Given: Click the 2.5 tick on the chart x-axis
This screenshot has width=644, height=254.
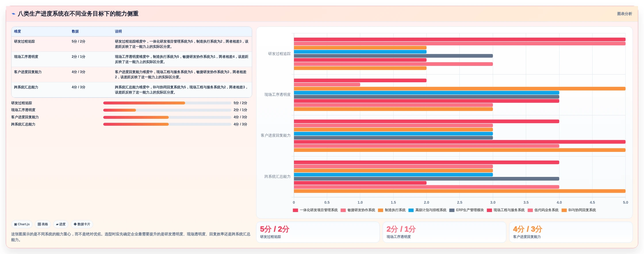Looking at the screenshot, I should pyautogui.click(x=459, y=203).
